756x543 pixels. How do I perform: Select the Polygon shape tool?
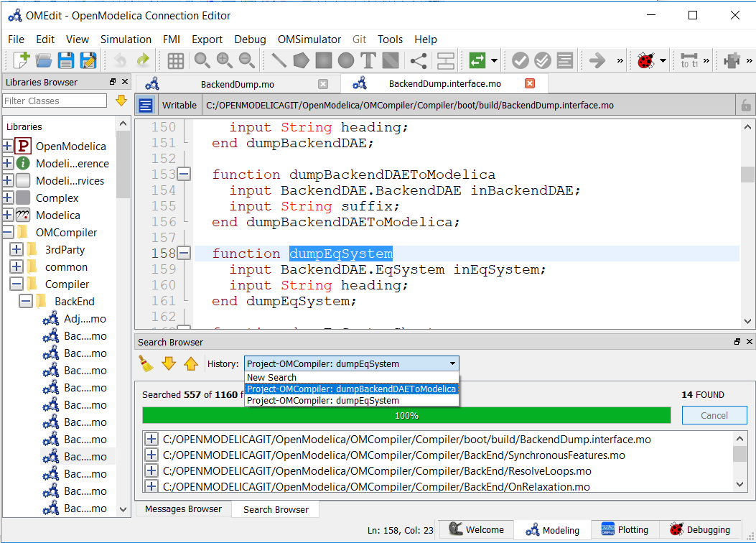point(301,60)
